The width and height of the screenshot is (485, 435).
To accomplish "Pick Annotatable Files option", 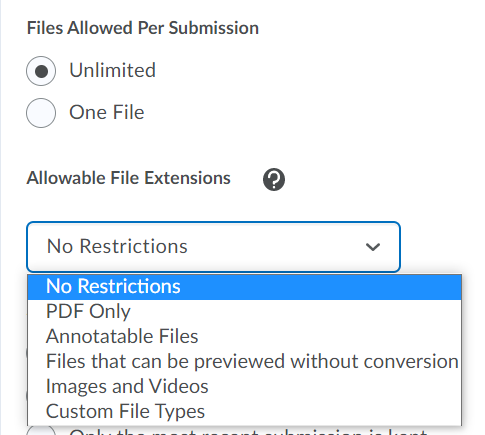I will [245, 336].
